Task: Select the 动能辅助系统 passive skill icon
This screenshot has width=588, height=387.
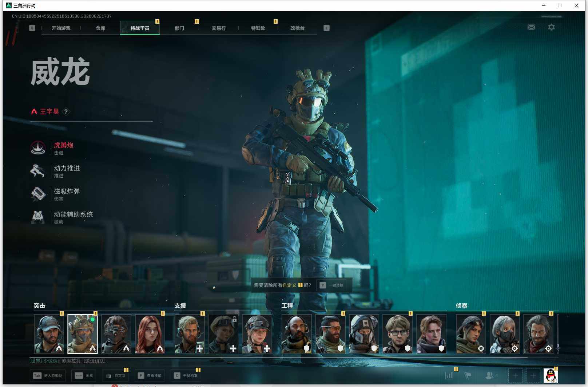Action: (38, 217)
